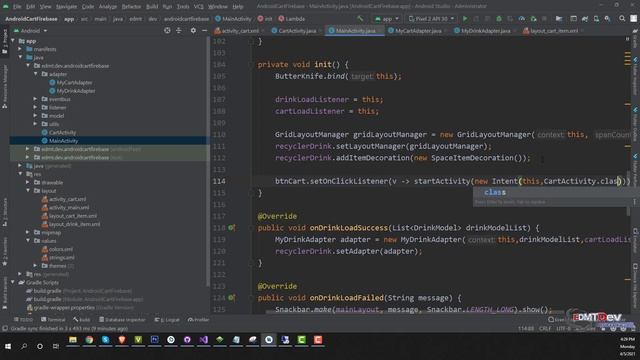This screenshot has width=640, height=360.
Task: Open the TODO tool window
Action: 23,320
